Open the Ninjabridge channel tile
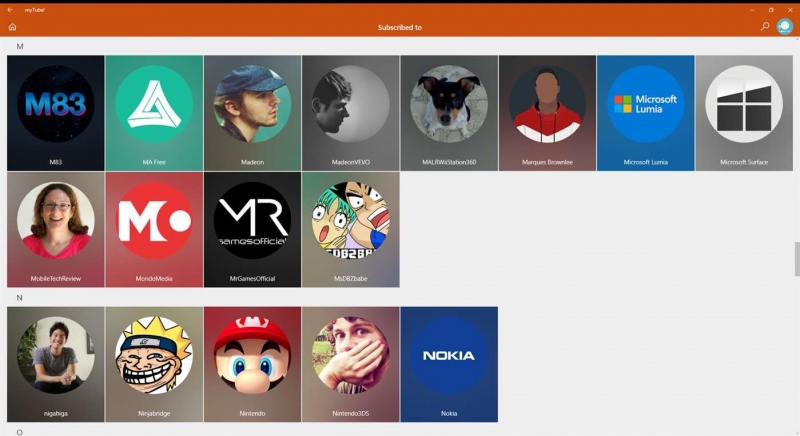 tap(154, 364)
